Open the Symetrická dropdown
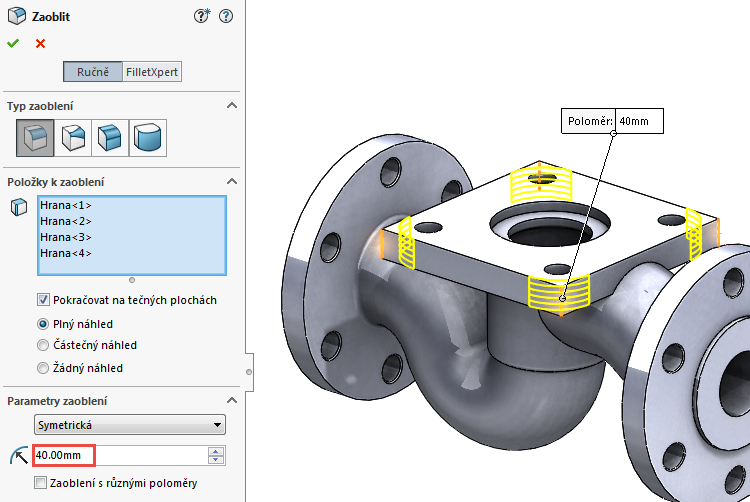750x502 pixels. point(130,425)
